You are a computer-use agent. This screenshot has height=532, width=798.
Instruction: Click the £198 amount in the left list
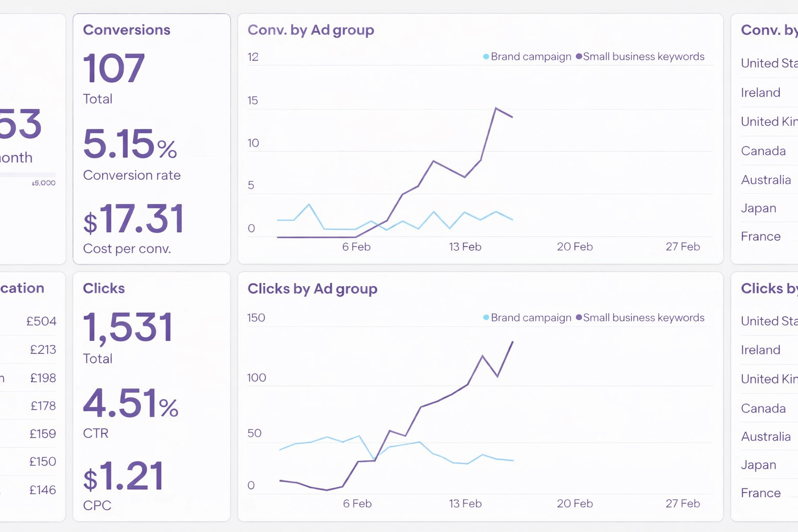43,378
